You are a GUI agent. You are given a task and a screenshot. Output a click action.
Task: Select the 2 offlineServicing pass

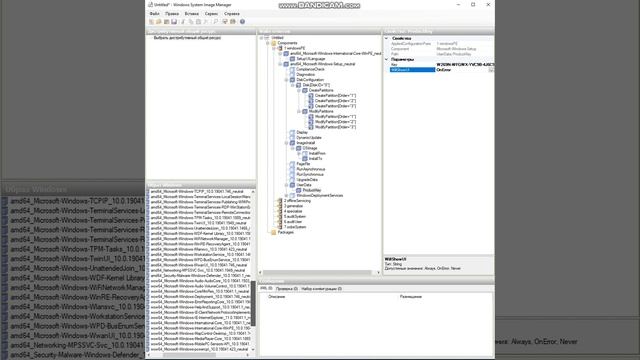tap(297, 201)
